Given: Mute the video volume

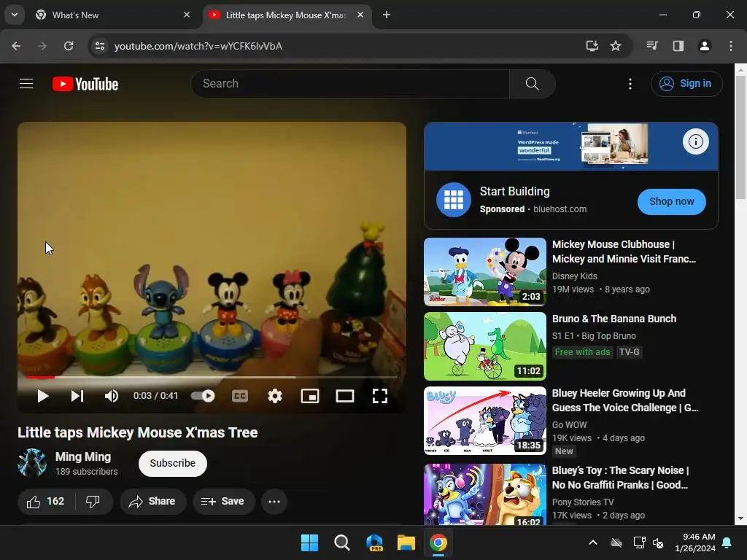Looking at the screenshot, I should click(112, 396).
